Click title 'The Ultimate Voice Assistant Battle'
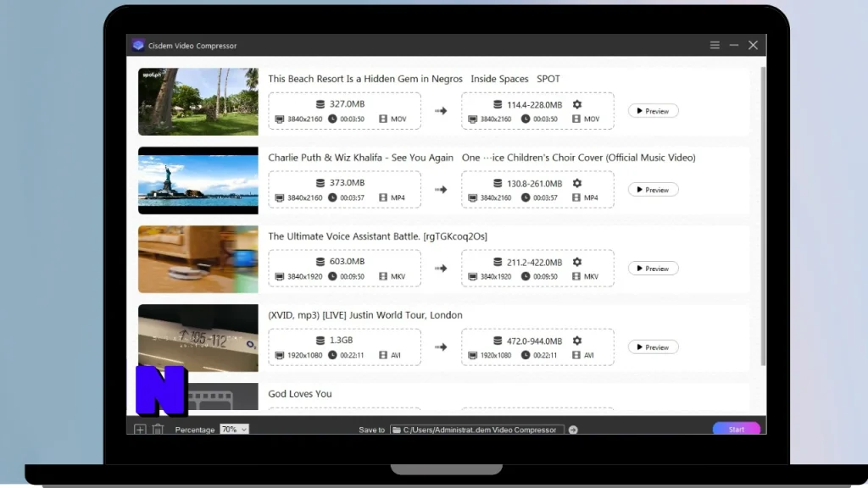The image size is (868, 488). (x=344, y=236)
